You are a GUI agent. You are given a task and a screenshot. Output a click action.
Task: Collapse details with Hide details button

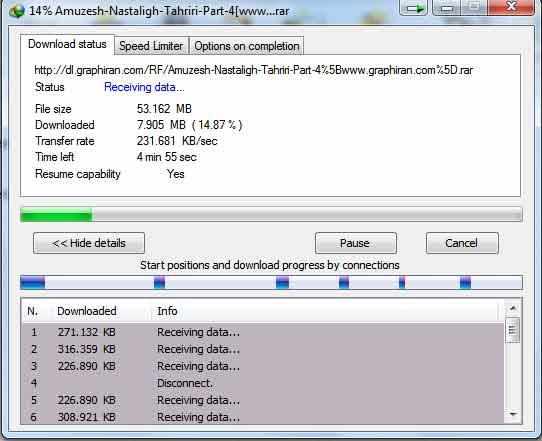coord(89,243)
